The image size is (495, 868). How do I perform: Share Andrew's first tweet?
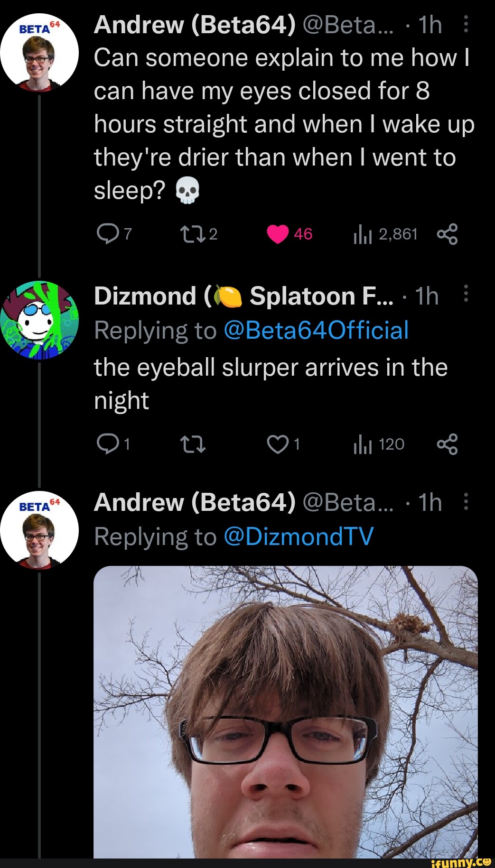click(447, 234)
